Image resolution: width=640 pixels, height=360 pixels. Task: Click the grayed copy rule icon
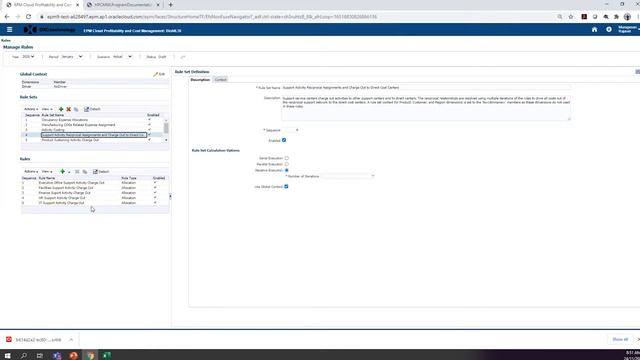(x=85, y=171)
